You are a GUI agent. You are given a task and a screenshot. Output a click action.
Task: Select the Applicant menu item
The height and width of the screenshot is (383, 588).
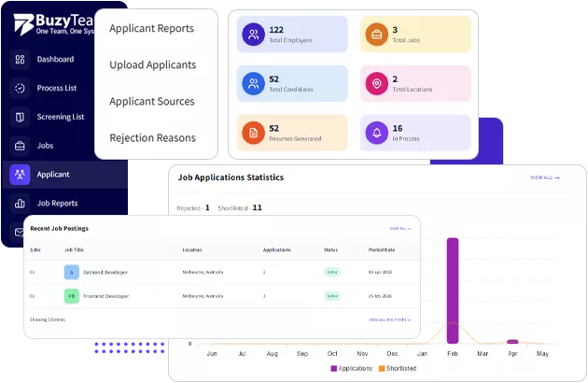[65, 175]
